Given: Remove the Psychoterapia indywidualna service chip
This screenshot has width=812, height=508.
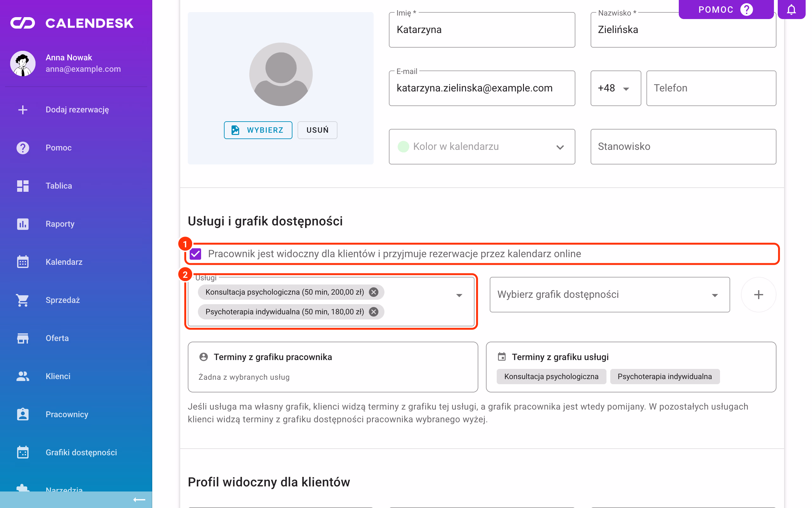Looking at the screenshot, I should pyautogui.click(x=373, y=312).
